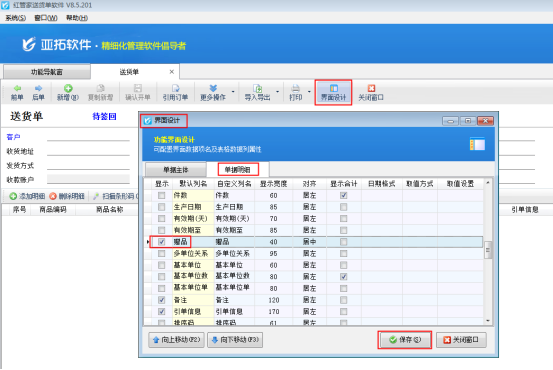Expand the 更多操作 dropdown arrow
This screenshot has height=370, width=553.
click(233, 92)
